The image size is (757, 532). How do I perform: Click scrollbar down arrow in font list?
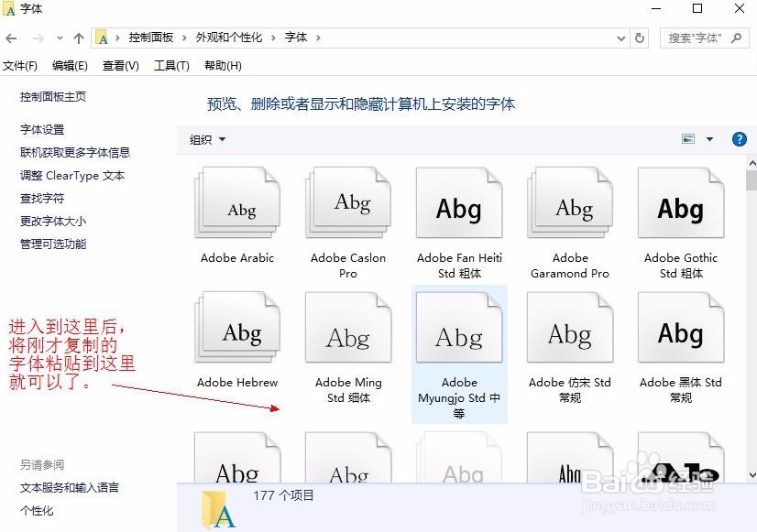pos(752,475)
